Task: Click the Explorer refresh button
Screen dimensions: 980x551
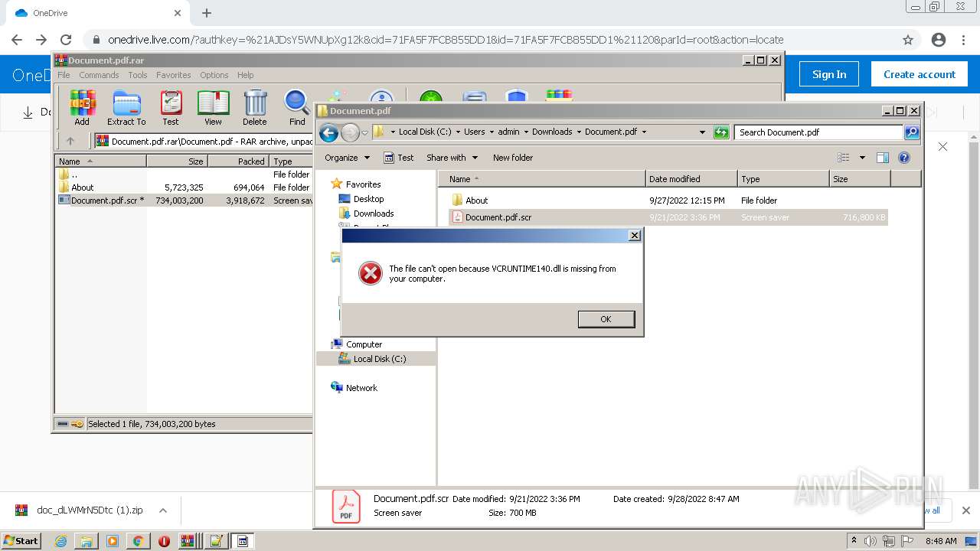Action: tap(720, 132)
